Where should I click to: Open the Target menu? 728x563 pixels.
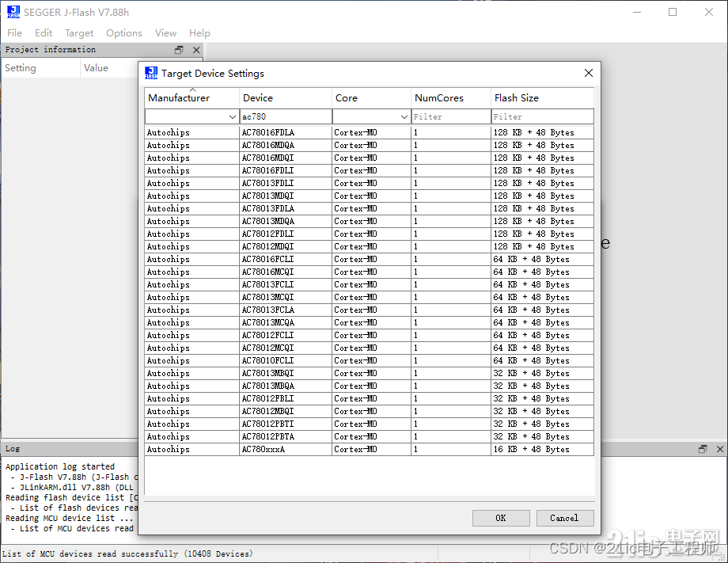(79, 33)
